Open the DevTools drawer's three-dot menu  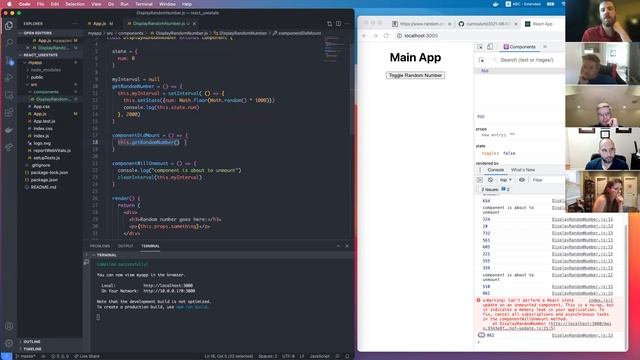tap(480, 170)
